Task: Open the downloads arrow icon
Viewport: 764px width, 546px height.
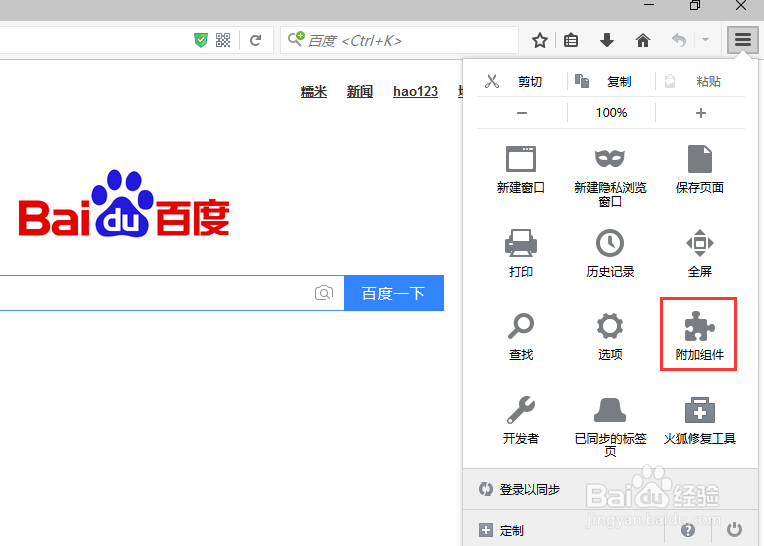Action: (607, 40)
